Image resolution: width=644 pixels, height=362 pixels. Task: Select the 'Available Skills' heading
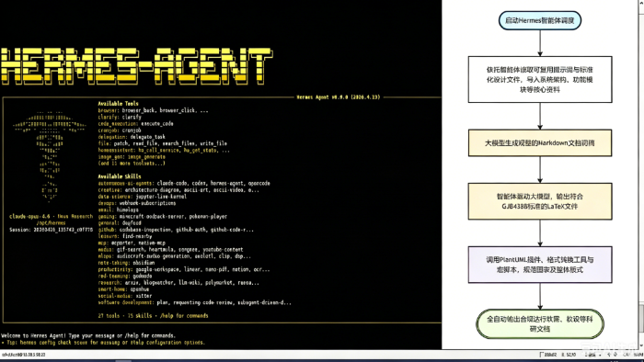[120, 176]
